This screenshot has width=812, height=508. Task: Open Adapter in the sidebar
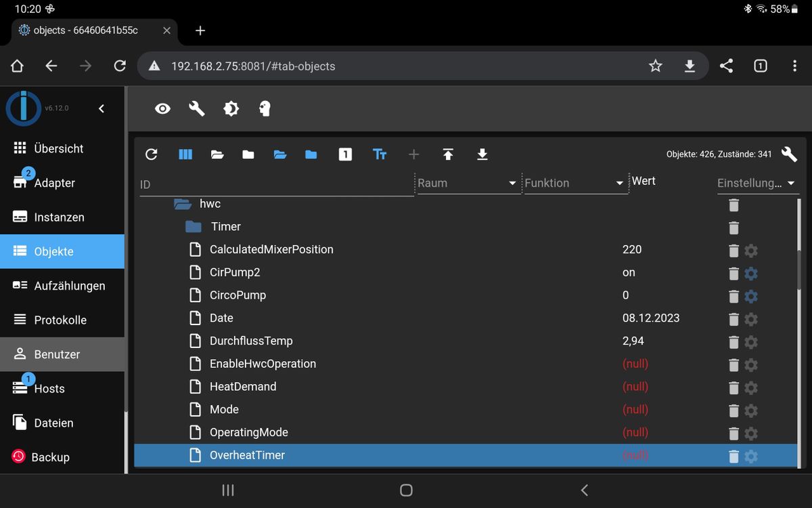tap(62, 183)
